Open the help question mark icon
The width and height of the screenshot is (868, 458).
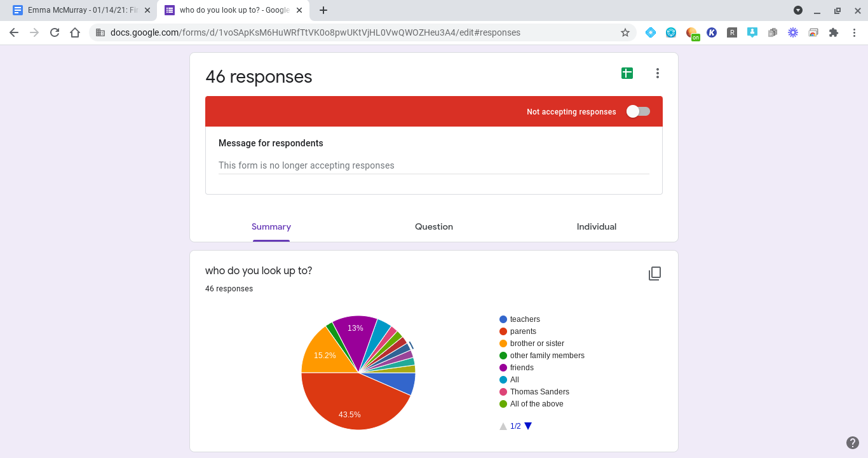click(853, 443)
